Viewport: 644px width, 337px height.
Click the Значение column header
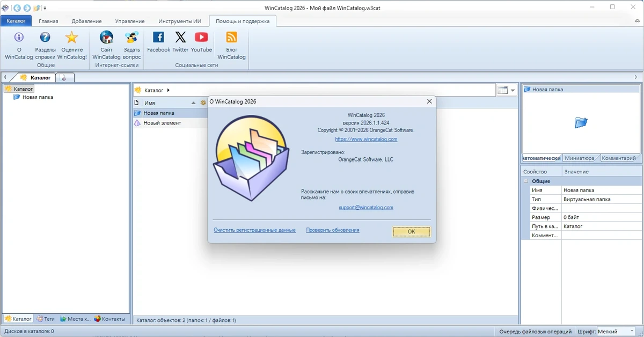click(602, 172)
